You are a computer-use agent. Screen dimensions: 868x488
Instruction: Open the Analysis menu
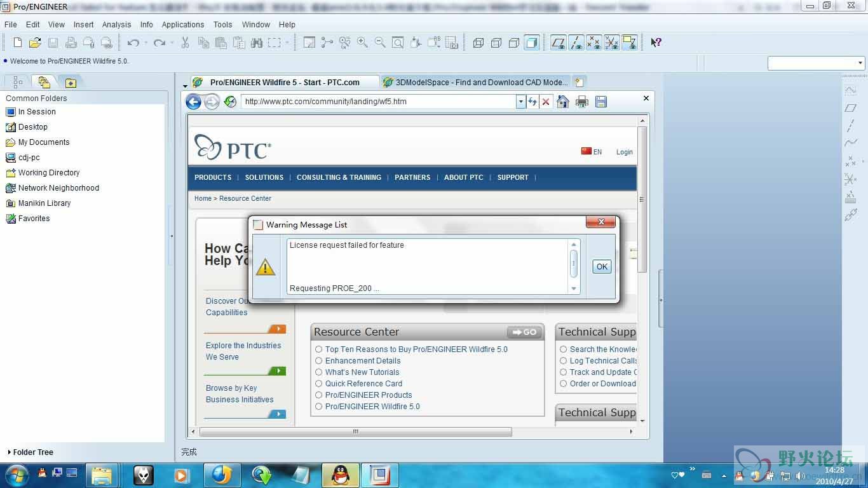tap(116, 24)
